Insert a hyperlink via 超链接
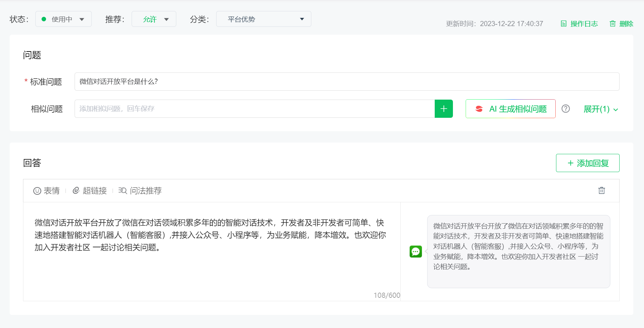The height and width of the screenshot is (328, 644). 90,191
